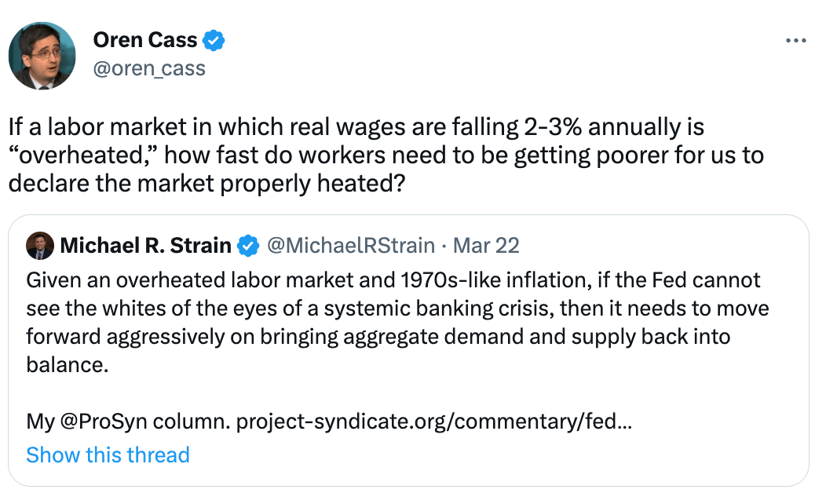826x504 pixels.
Task: Follow the project-syndicate.org commentary link
Action: 434,422
